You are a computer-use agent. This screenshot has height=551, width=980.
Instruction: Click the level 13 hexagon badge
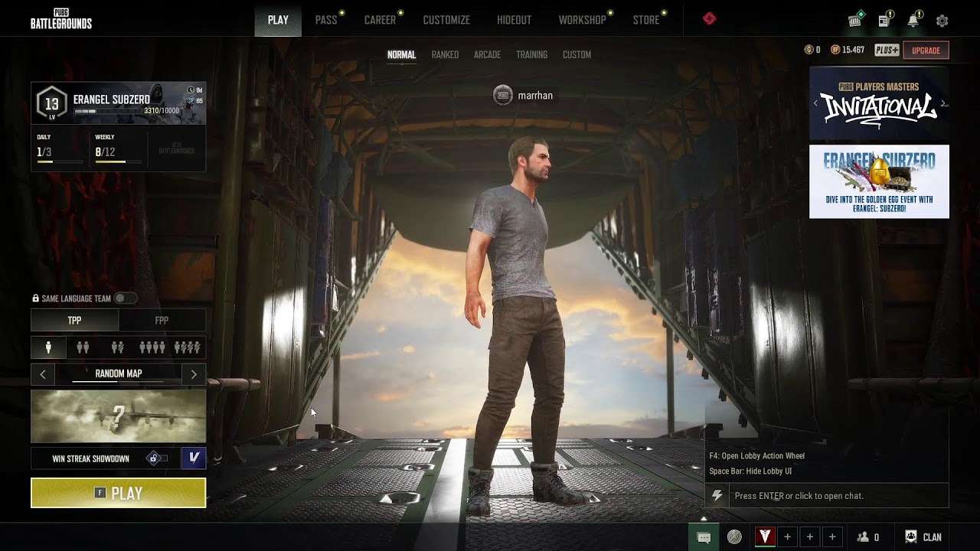coord(51,103)
